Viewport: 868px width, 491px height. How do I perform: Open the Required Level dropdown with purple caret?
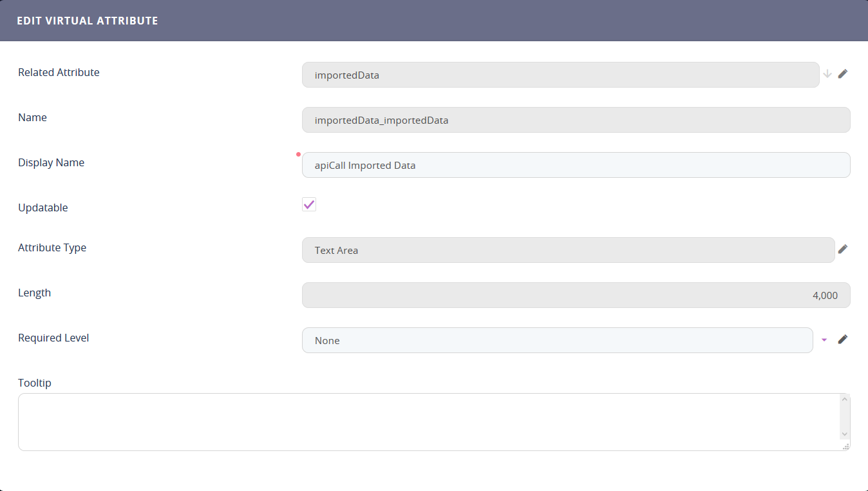pos(824,340)
